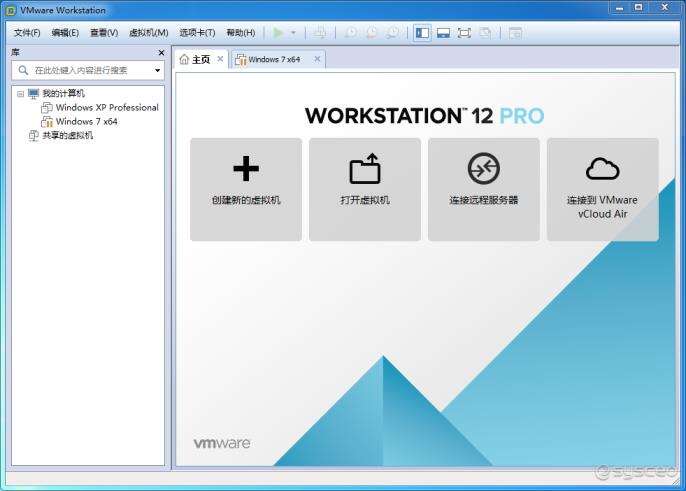Click the 连接到 VMware vCloud Air tile
686x491 pixels.
tap(603, 189)
